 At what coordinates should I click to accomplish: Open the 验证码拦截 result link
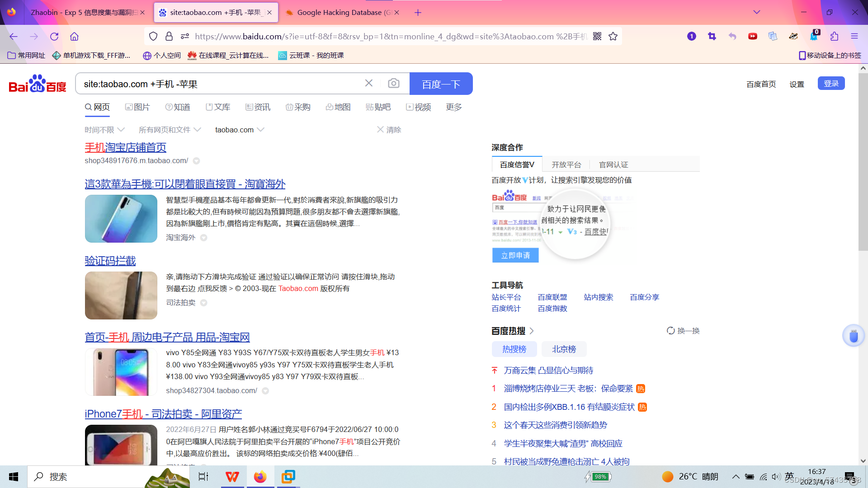tap(110, 261)
